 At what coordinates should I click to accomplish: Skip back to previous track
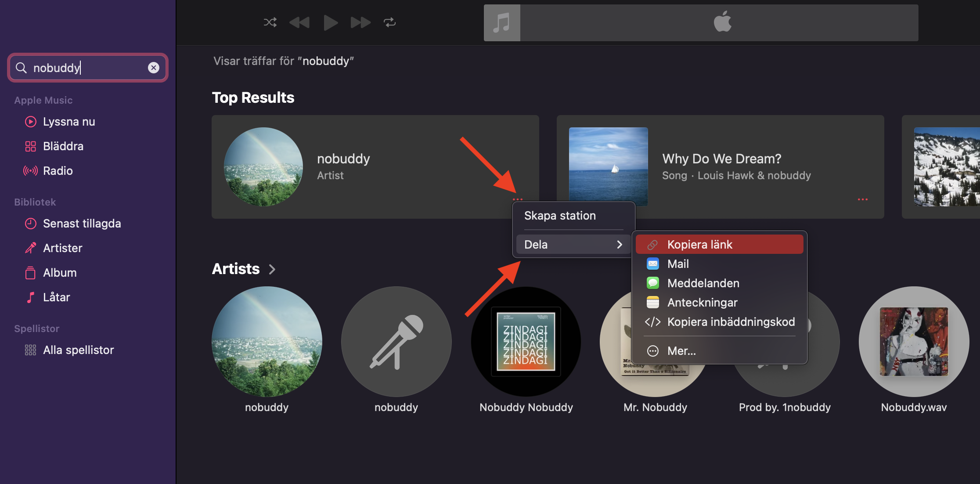click(x=299, y=22)
